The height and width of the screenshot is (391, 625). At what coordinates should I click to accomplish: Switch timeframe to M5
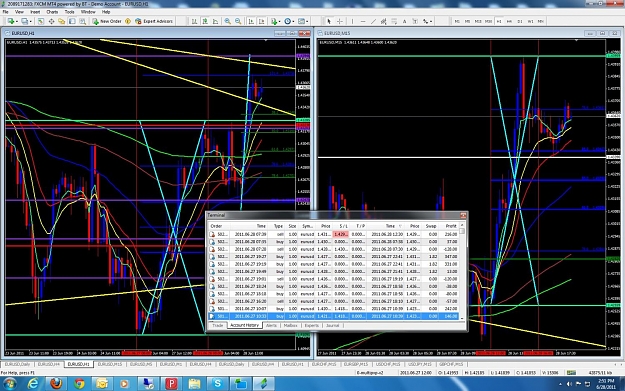coord(468,21)
